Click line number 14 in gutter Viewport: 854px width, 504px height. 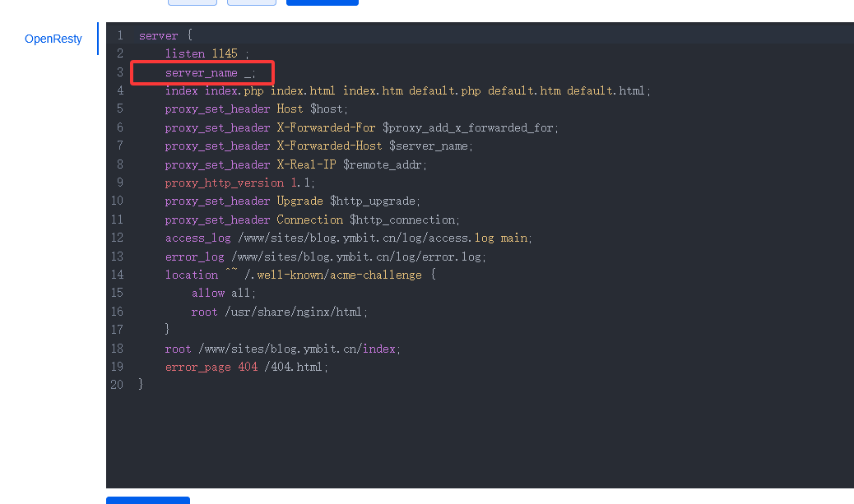click(117, 275)
